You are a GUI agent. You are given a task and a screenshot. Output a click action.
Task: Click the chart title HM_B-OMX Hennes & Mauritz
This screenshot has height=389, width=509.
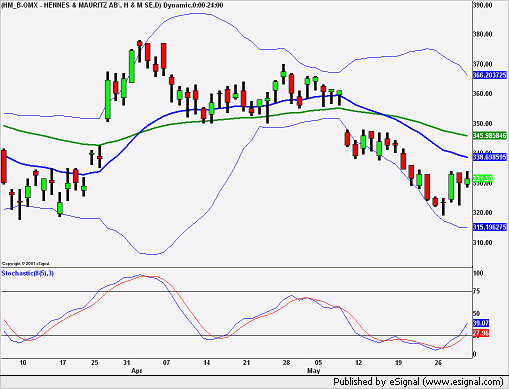tap(113, 5)
